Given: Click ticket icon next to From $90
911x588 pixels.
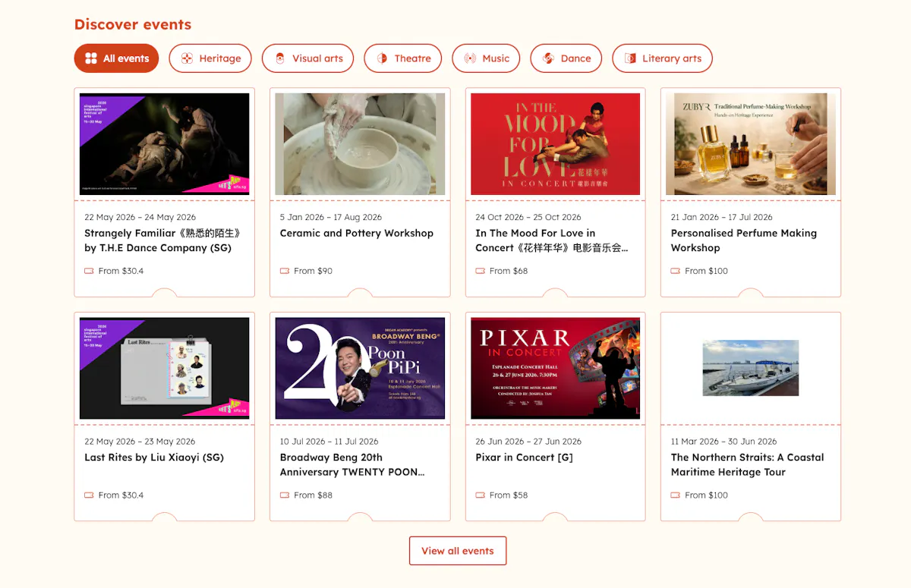Looking at the screenshot, I should (285, 271).
